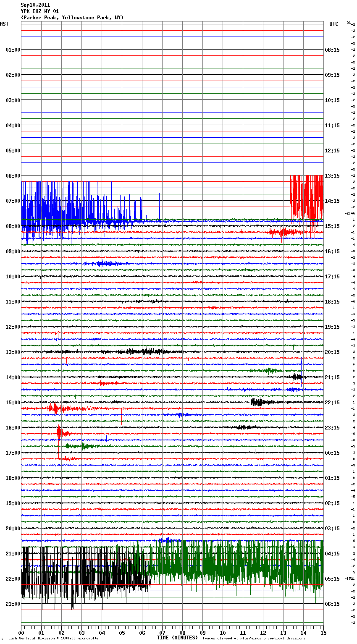Select station code text YPK EHZ WY 01

point(40,11)
